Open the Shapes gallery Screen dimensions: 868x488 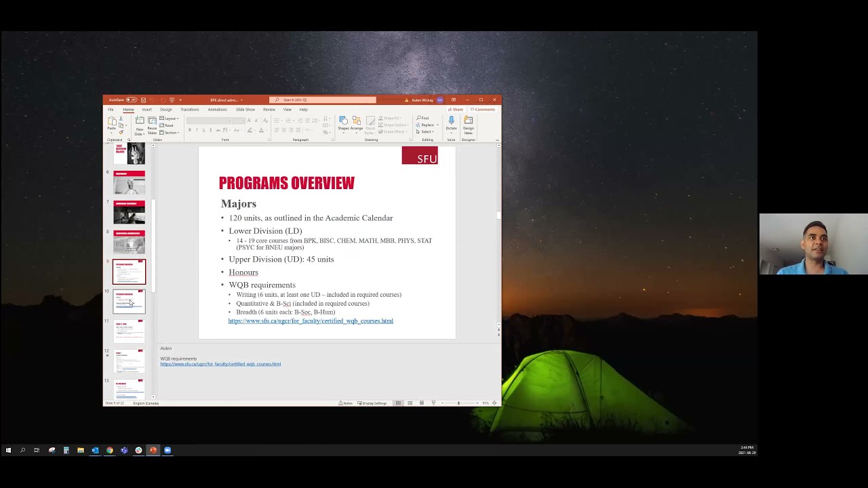point(343,121)
